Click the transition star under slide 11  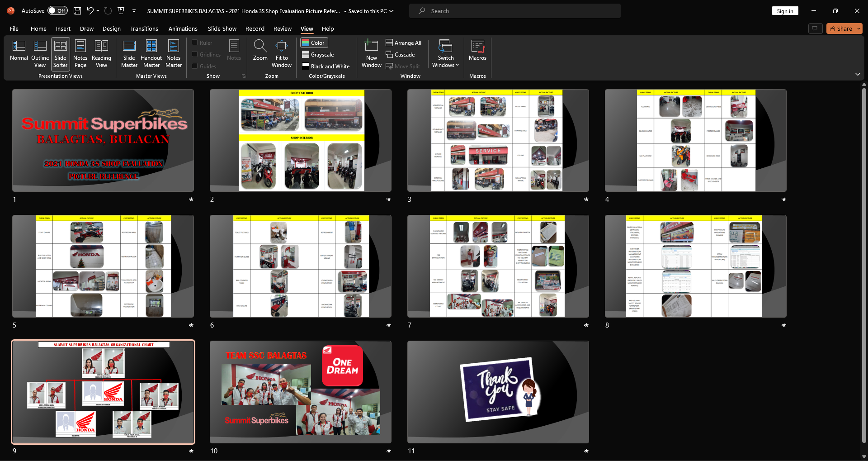pos(586,451)
